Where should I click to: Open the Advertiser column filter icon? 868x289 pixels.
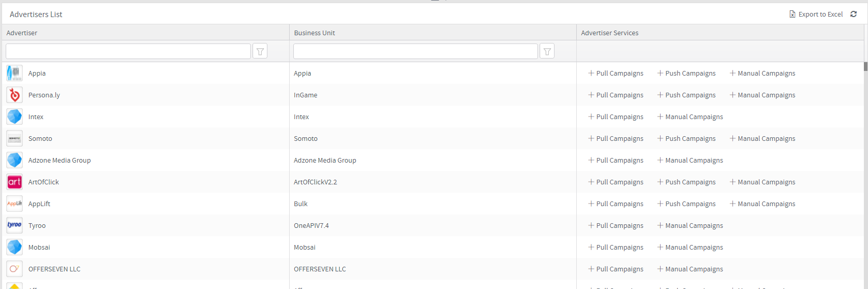[x=260, y=51]
